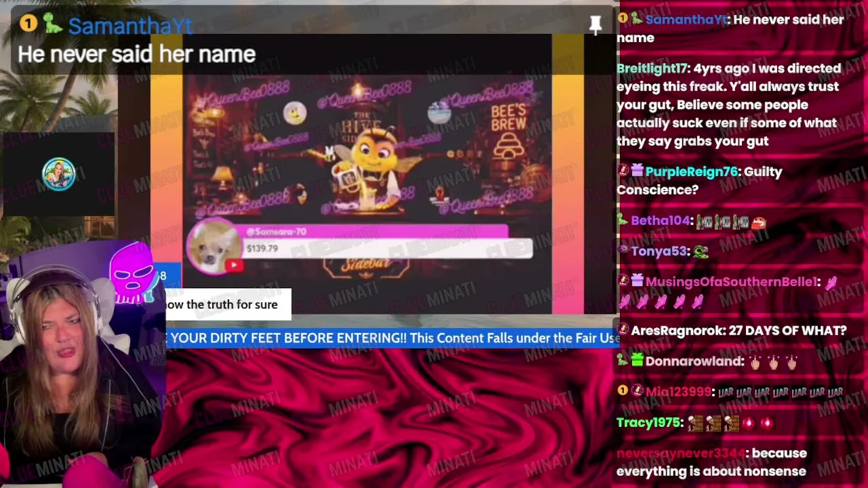Click the @Samsara-70 donor name
This screenshot has height=488, width=868.
tap(276, 231)
